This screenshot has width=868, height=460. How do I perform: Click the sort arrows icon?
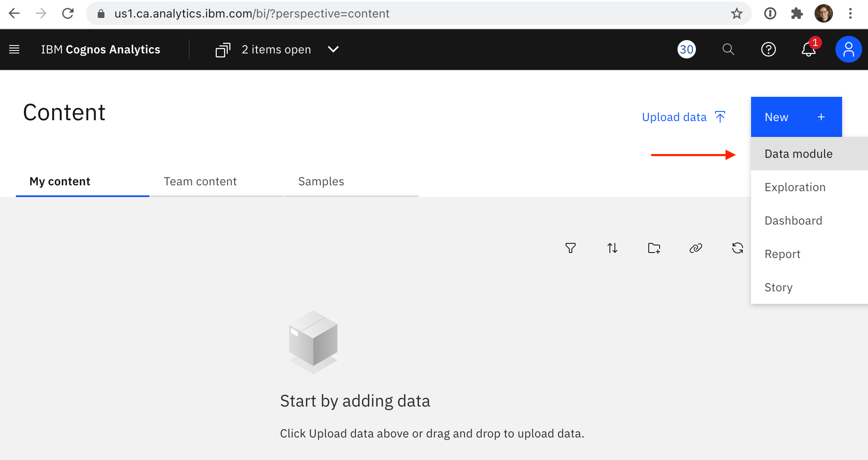coord(612,248)
